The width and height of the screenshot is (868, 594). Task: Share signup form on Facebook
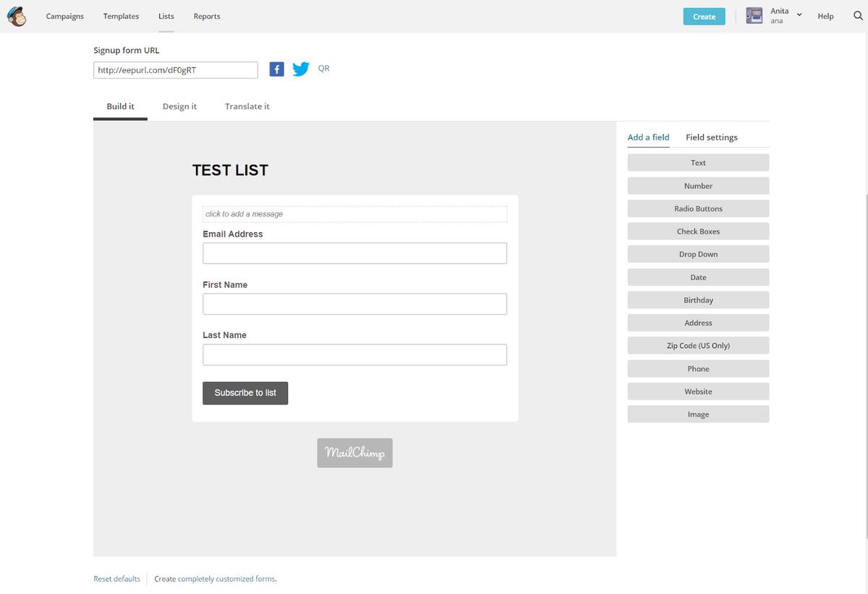276,69
